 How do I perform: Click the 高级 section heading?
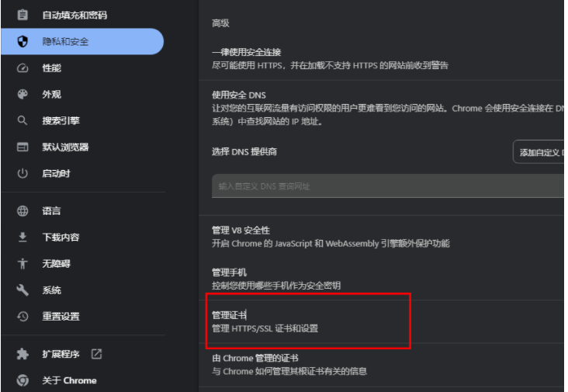(x=220, y=23)
